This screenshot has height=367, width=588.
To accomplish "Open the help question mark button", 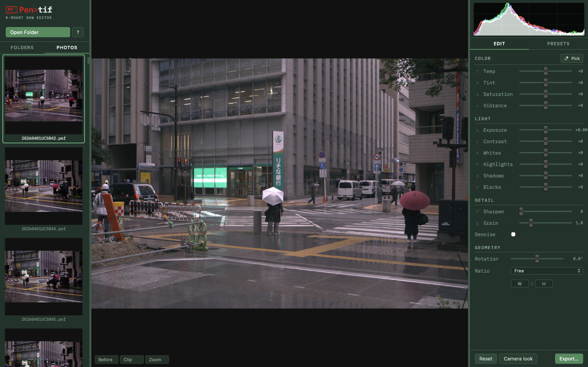I will (78, 32).
